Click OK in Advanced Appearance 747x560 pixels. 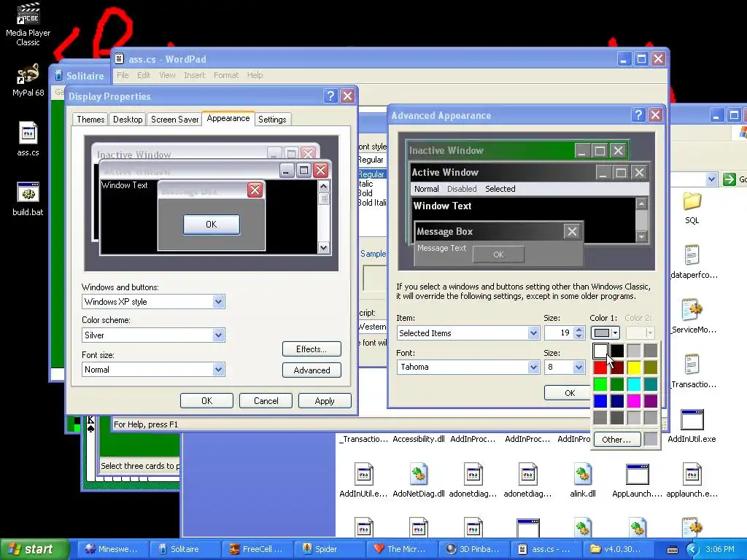pos(569,393)
